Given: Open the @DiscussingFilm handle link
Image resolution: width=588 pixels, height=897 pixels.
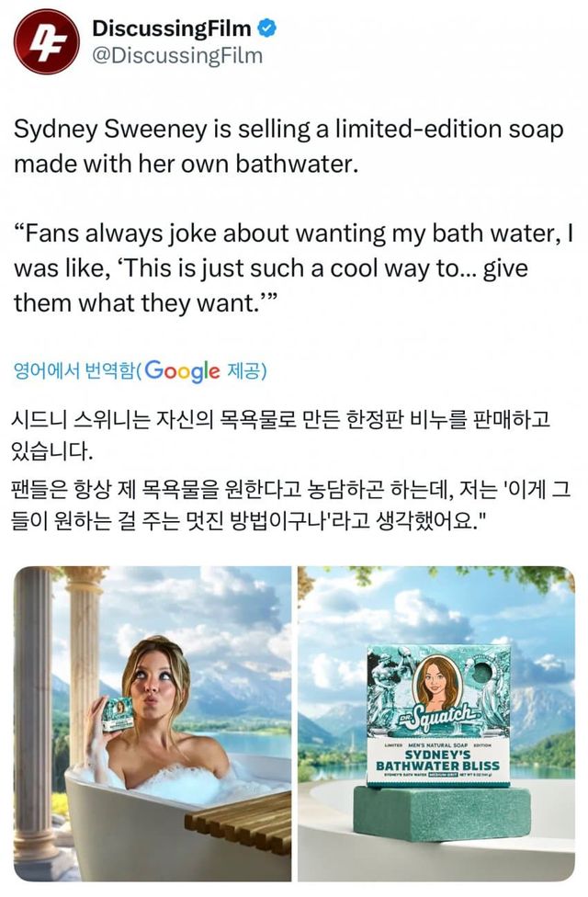Looking at the screenshot, I should click(177, 56).
